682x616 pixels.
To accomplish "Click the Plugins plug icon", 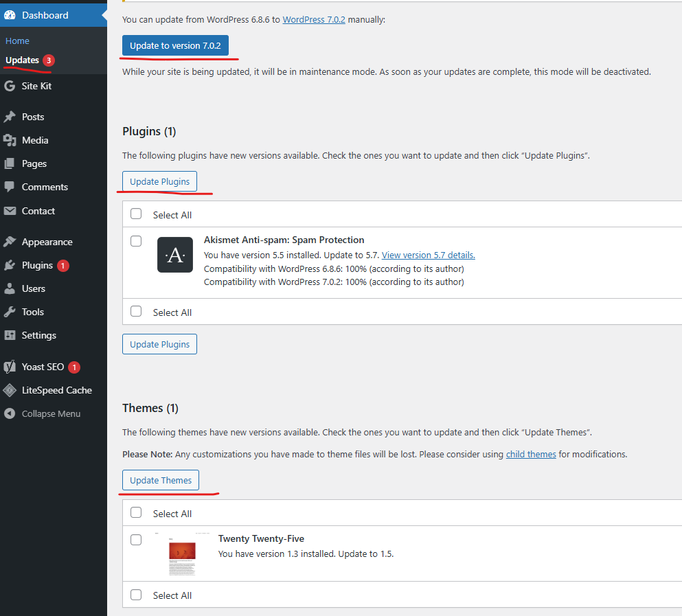I will point(10,265).
